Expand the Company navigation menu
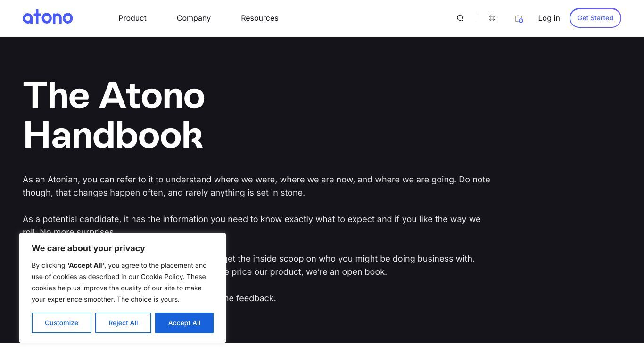The image size is (644, 362). pos(194,18)
